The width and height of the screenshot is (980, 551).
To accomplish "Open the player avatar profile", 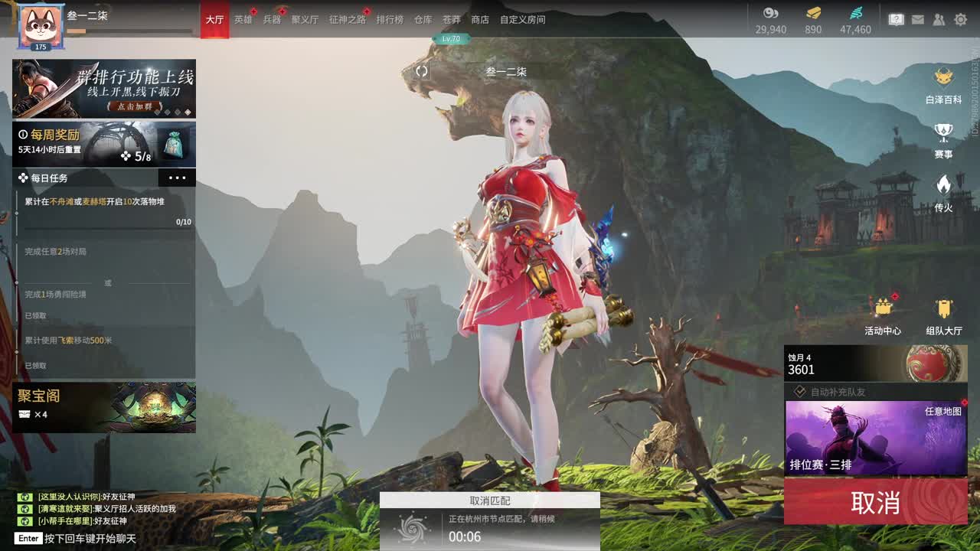I will [x=41, y=27].
